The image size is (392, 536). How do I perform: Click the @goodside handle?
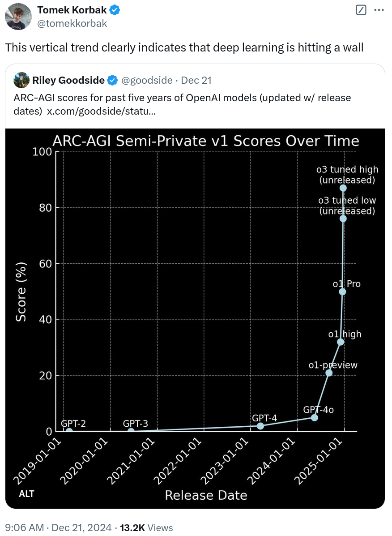147,81
